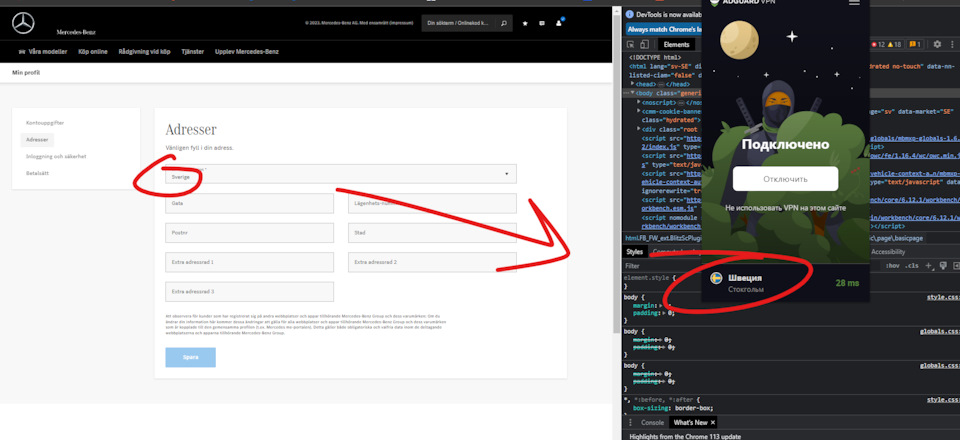This screenshot has height=440, width=960.
Task: Click the Mercedes-Benz star logo
Action: (x=23, y=23)
